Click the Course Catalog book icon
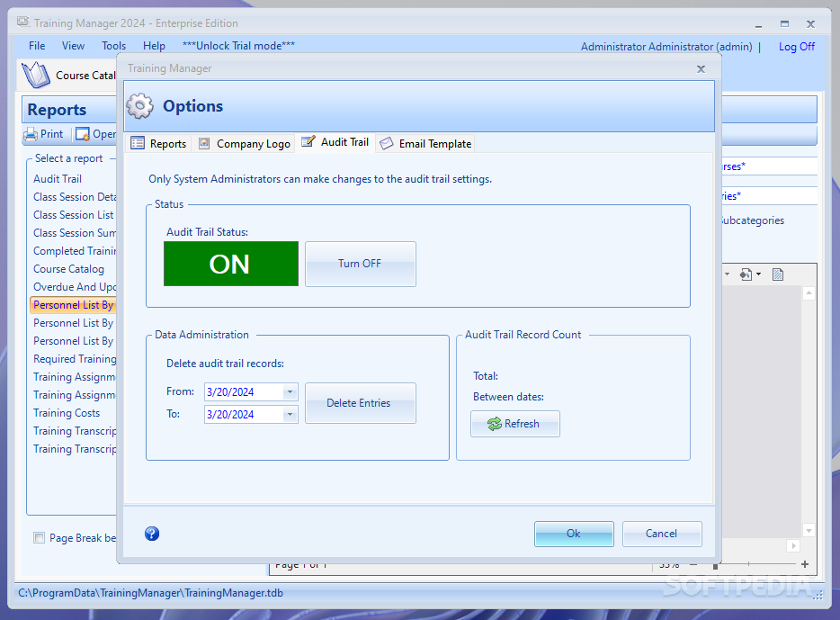Screen dimensions: 840x620 click(36, 75)
